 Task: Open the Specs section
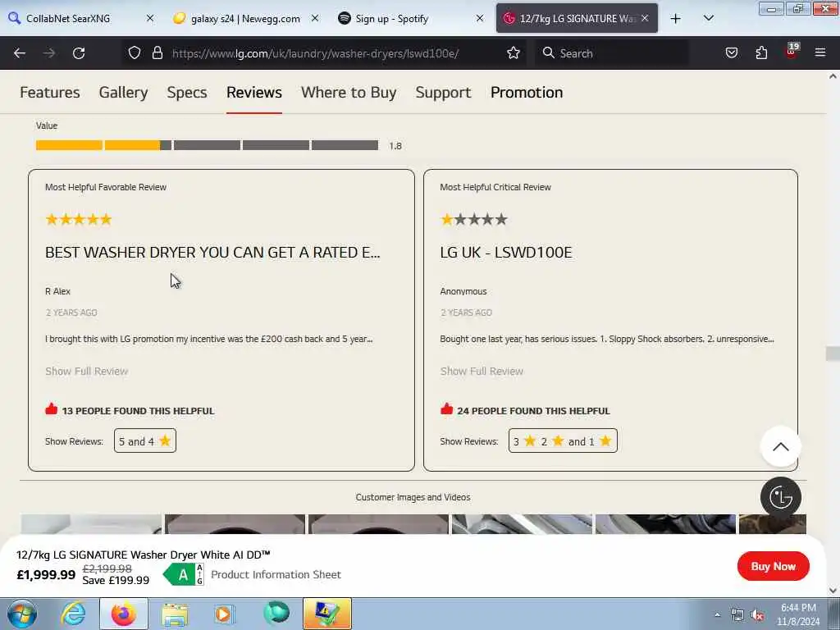(x=187, y=92)
